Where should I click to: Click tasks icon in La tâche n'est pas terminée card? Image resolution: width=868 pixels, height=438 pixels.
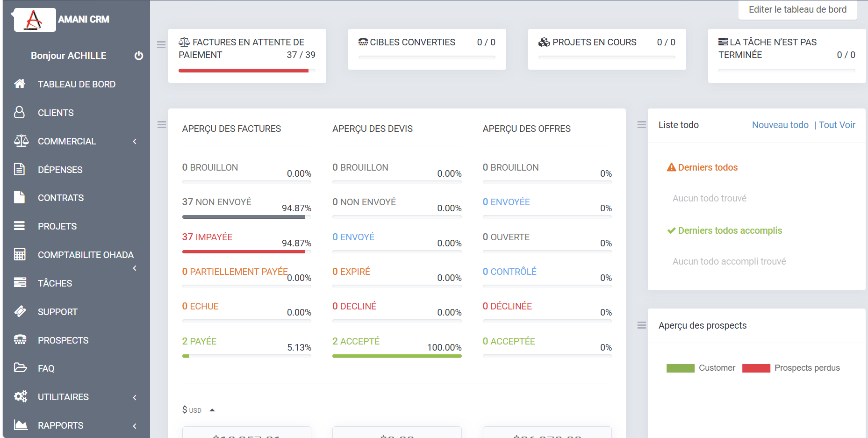[x=723, y=42]
